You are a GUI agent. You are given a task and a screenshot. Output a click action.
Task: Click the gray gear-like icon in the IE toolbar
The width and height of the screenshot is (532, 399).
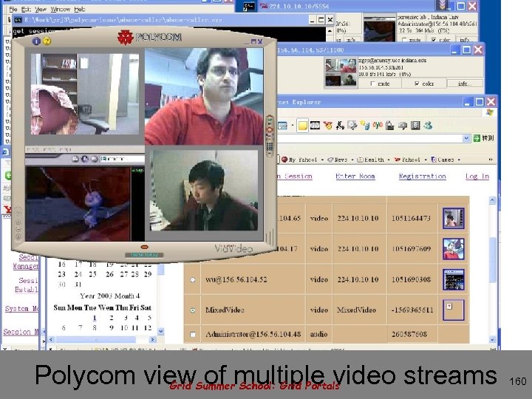[x=352, y=126]
